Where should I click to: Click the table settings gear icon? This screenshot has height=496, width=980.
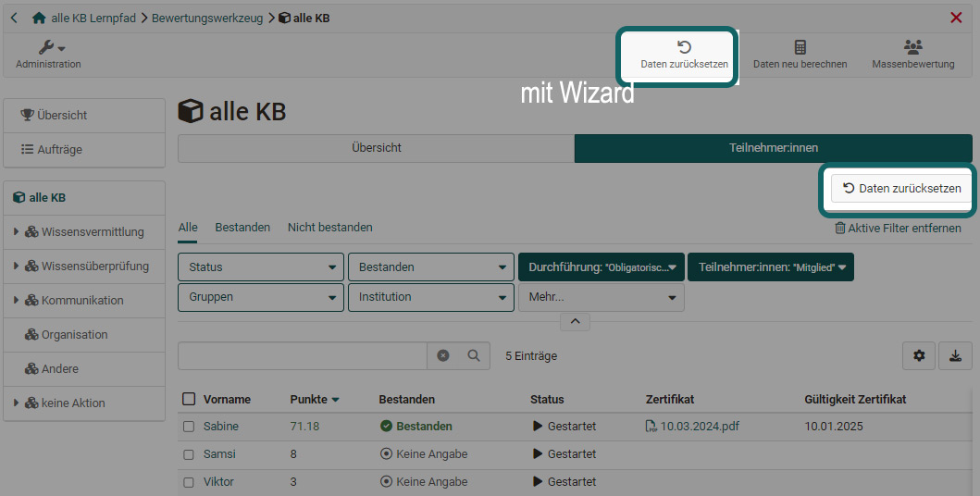point(918,355)
